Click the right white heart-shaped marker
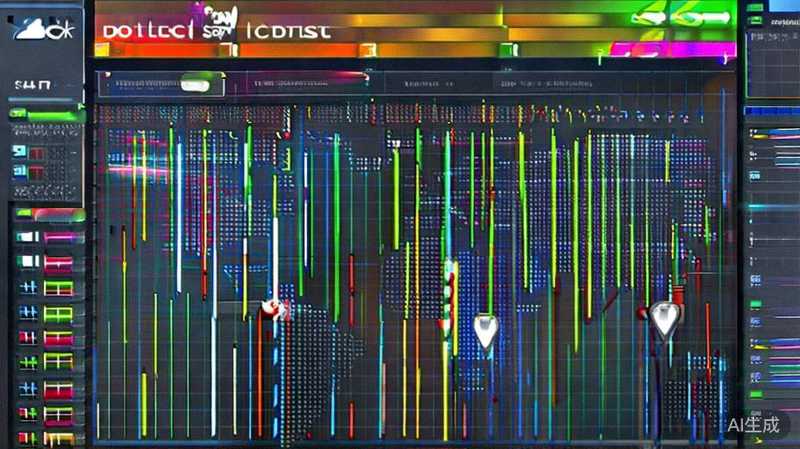This screenshot has height=449, width=800. point(662,320)
